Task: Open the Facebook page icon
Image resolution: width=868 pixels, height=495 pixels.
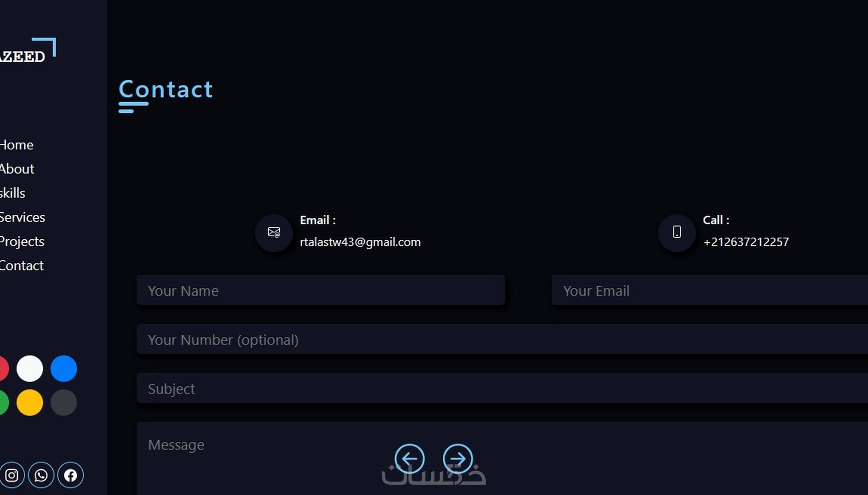Action: click(70, 475)
